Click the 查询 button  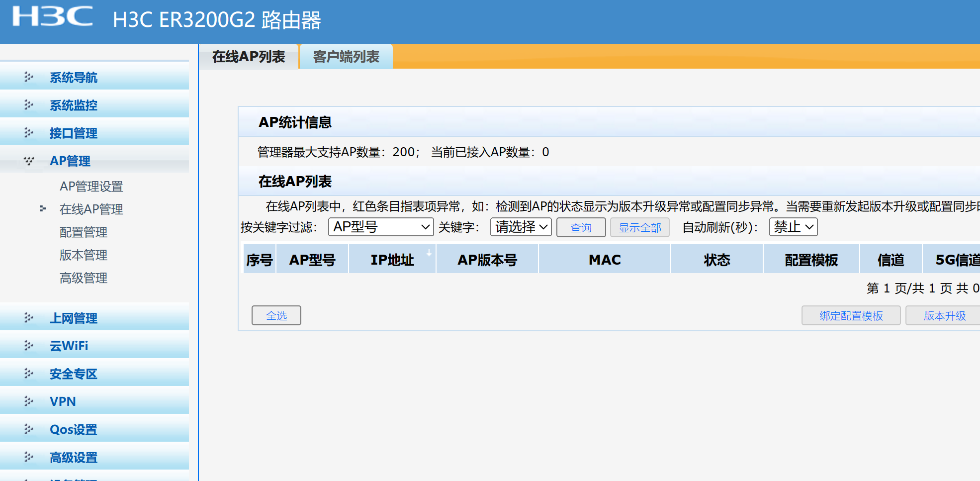[581, 227]
